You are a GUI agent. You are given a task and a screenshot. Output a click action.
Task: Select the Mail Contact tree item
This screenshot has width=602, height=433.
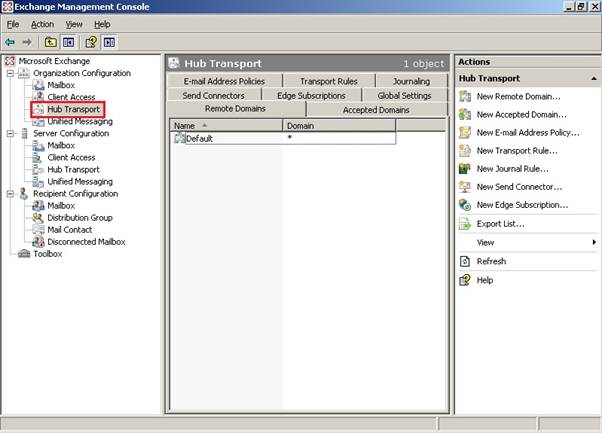point(69,230)
